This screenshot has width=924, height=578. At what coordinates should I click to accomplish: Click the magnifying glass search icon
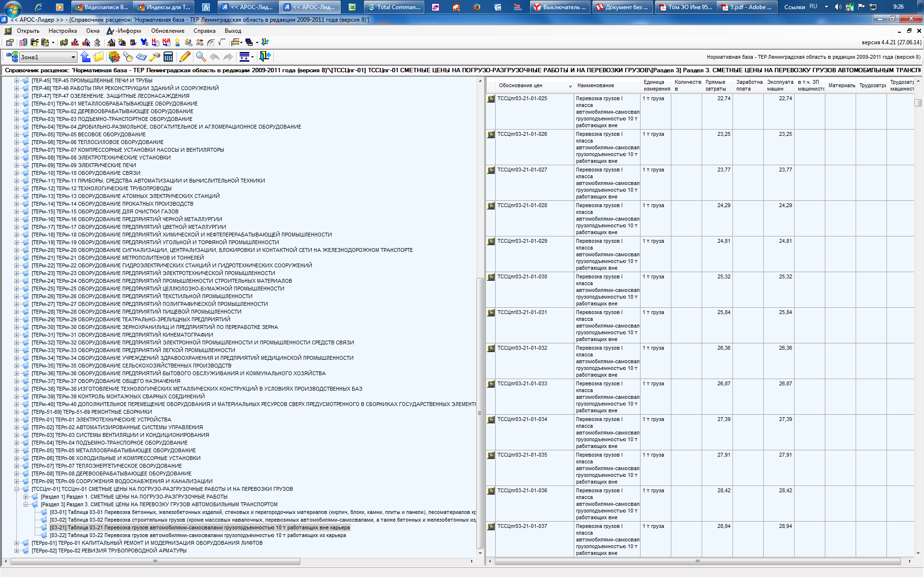pos(201,57)
